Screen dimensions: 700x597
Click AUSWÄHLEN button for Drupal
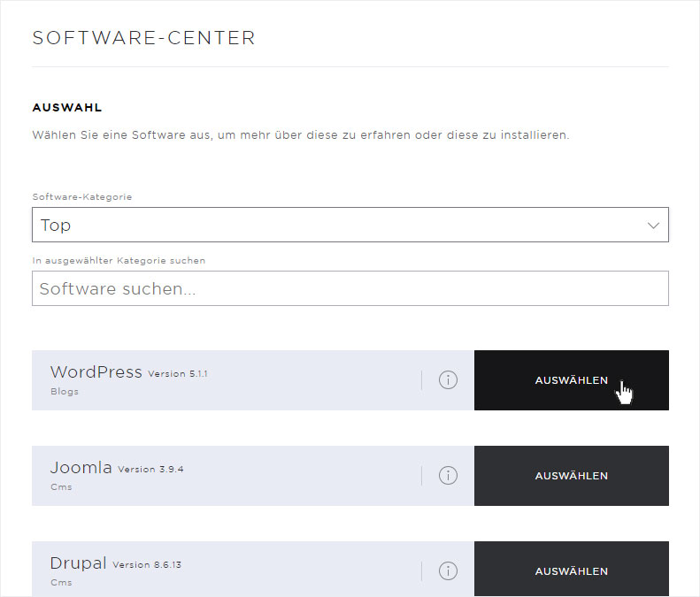tap(572, 570)
